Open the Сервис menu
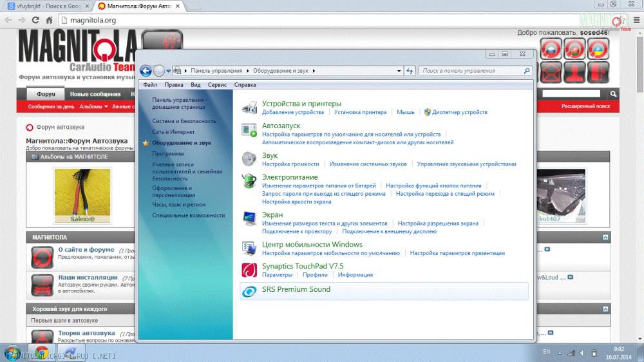The height and width of the screenshot is (362, 644). tap(217, 84)
